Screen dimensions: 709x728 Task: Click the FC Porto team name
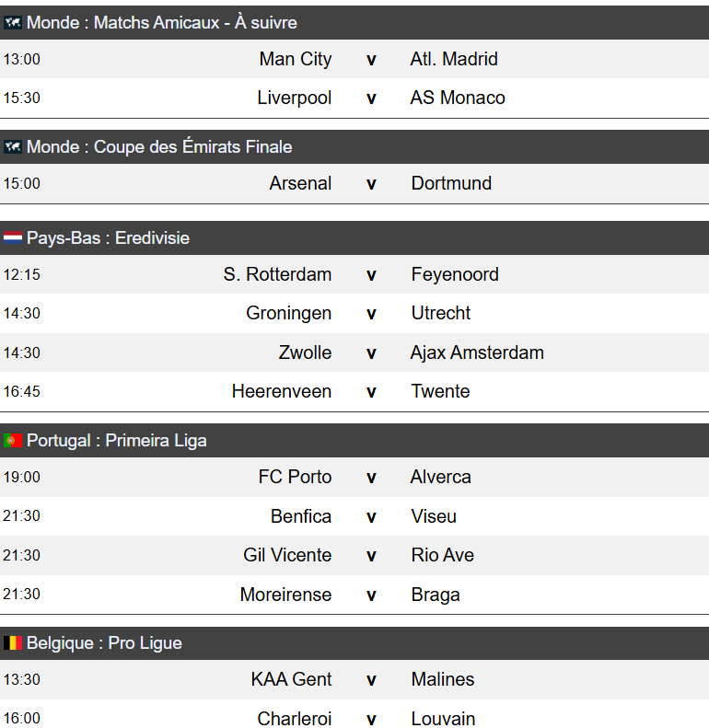(295, 477)
